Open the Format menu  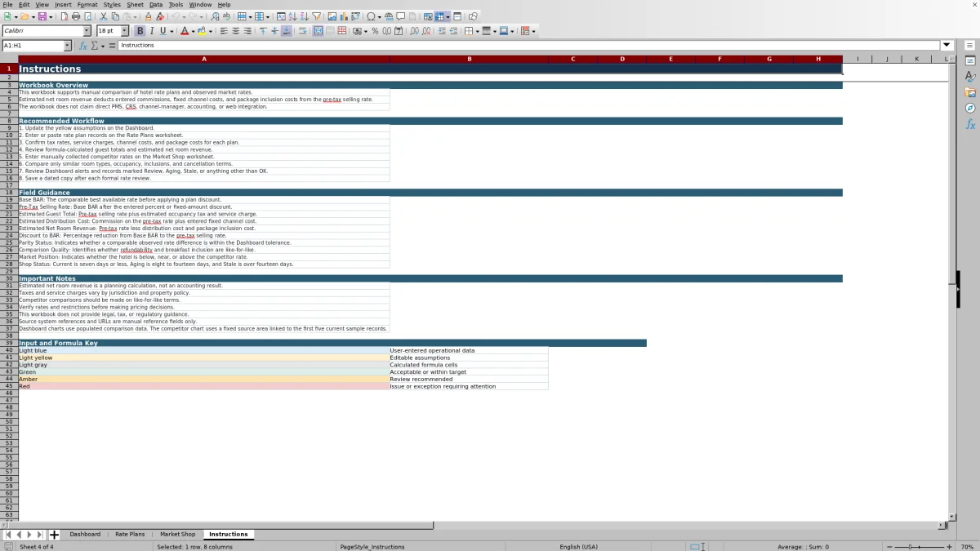(x=87, y=4)
